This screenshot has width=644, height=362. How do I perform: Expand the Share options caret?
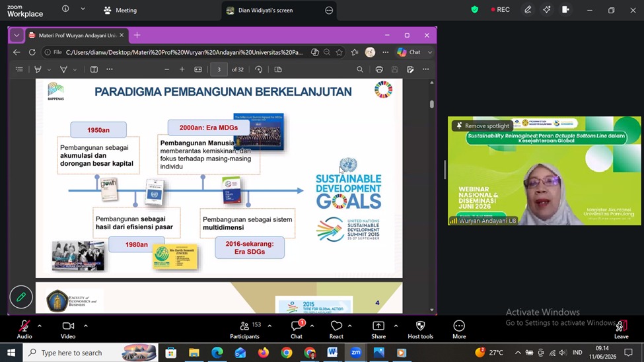coord(396,326)
